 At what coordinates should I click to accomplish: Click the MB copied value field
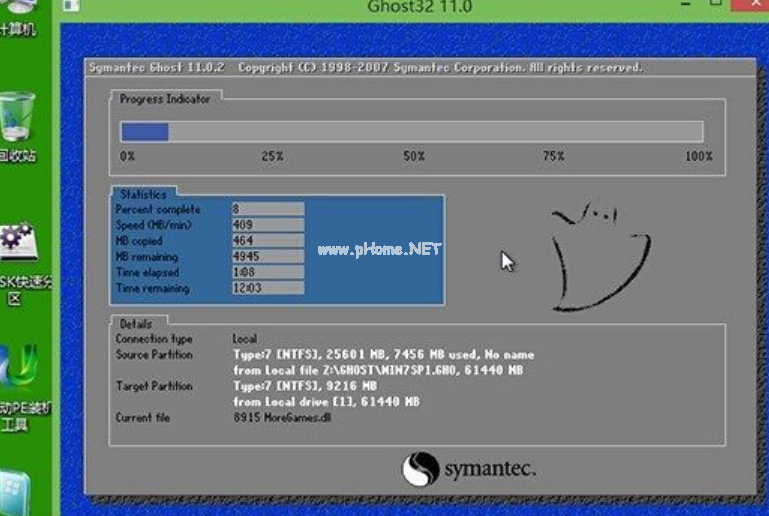point(266,241)
